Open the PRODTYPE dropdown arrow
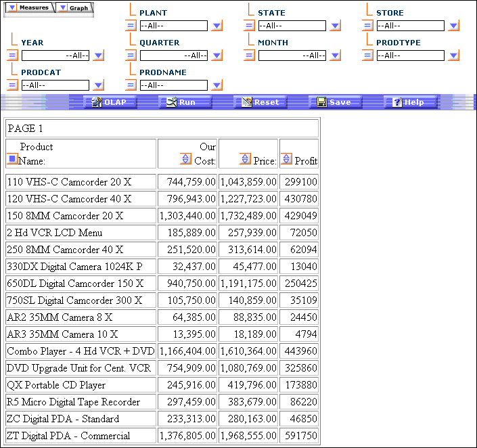This screenshot has width=477, height=448. tap(453, 55)
